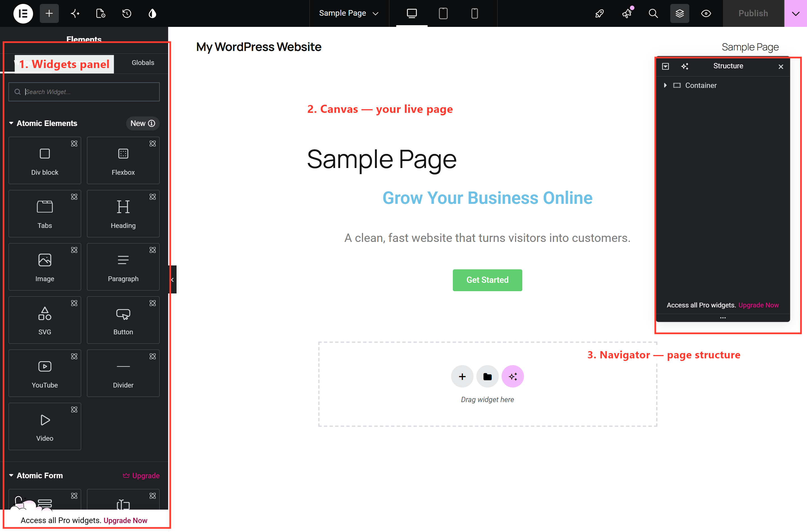Switch to desktop view mode

click(412, 13)
